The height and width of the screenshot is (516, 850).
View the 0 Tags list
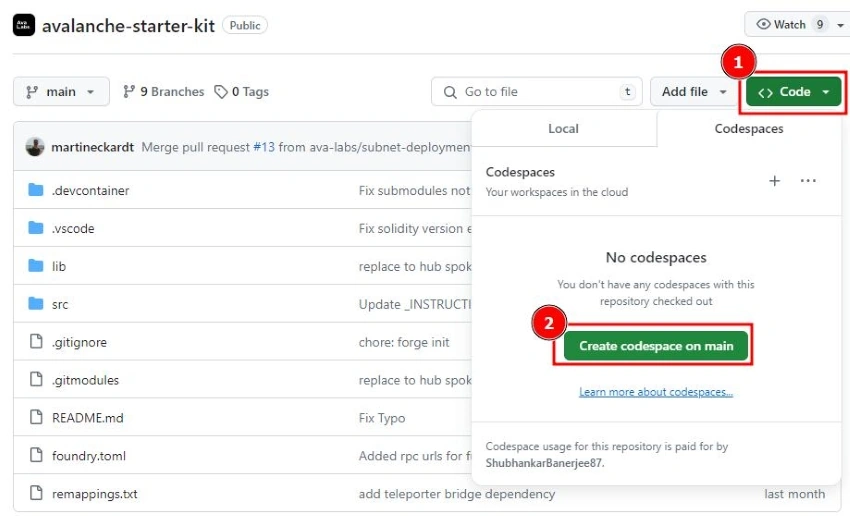point(242,92)
